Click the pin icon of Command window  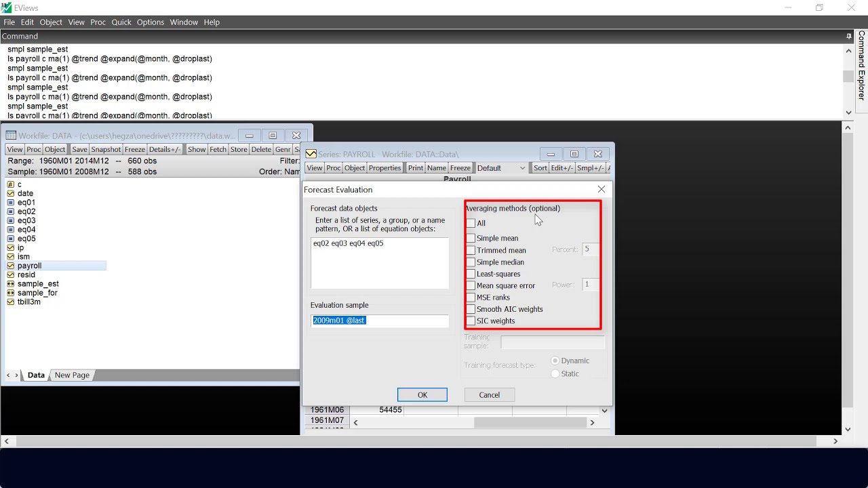point(848,36)
